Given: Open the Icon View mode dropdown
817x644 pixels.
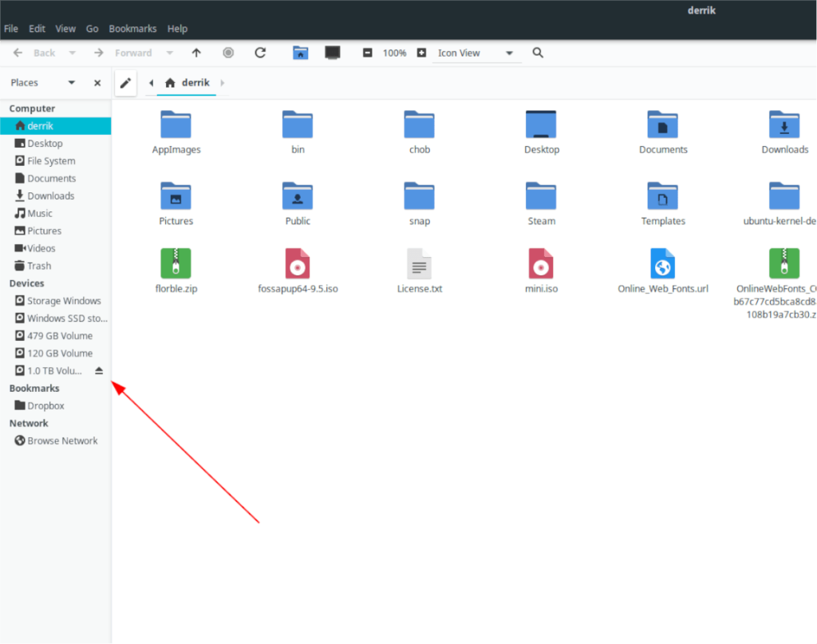Looking at the screenshot, I should pos(508,53).
